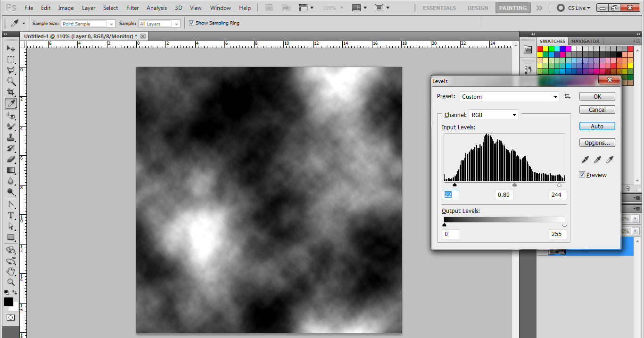Image resolution: width=644 pixels, height=338 pixels.
Task: Select the Move tool
Action: 10,49
